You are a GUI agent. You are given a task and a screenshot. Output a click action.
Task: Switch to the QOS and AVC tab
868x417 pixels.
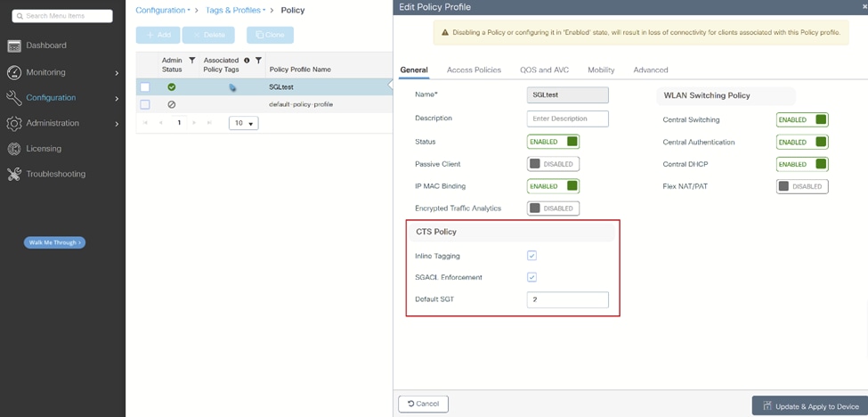544,69
